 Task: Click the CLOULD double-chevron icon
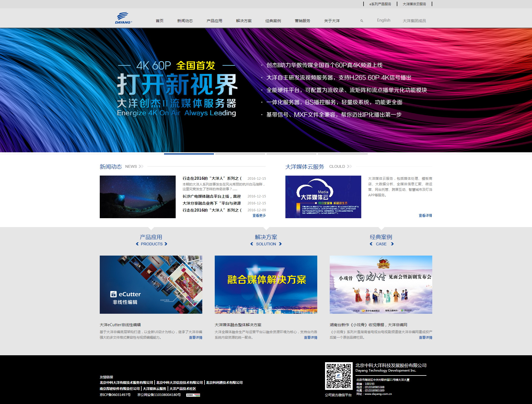pos(349,166)
